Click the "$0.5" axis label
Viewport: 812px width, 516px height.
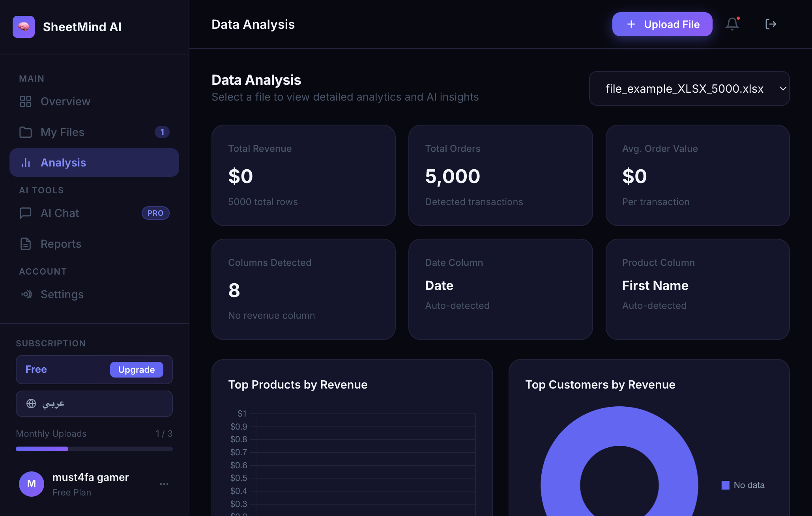239,478
